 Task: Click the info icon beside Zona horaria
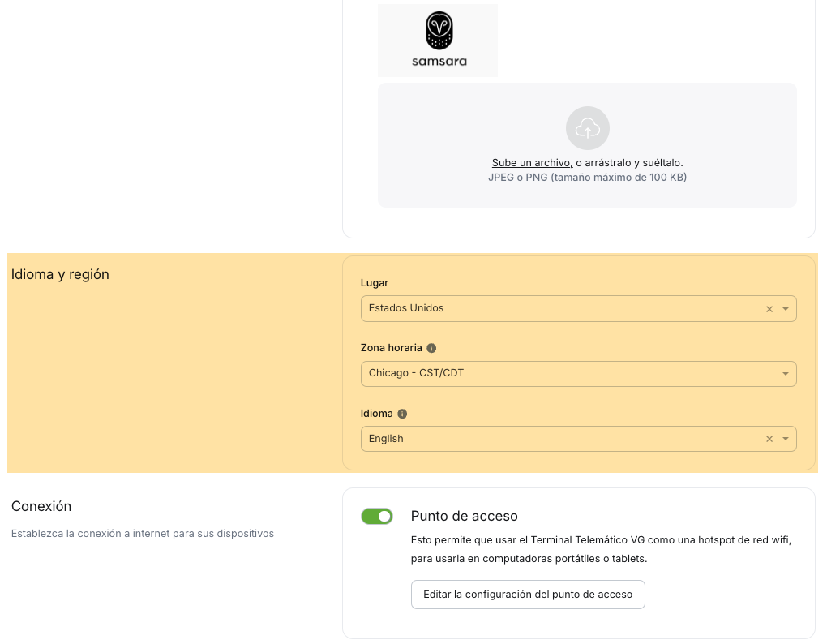click(x=431, y=348)
